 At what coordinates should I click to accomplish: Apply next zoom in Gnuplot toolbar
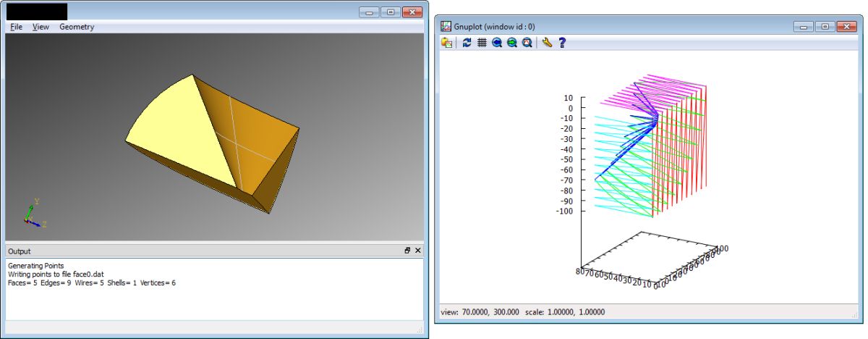(x=512, y=43)
